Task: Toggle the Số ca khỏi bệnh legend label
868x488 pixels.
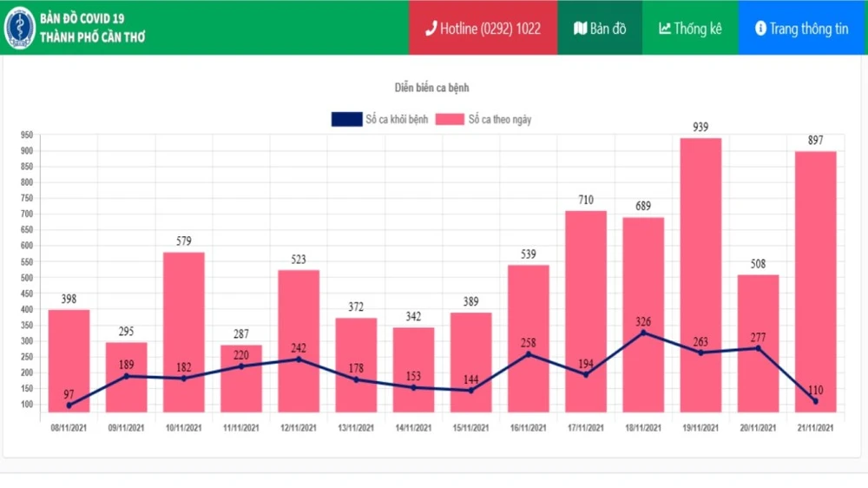Action: (x=397, y=120)
